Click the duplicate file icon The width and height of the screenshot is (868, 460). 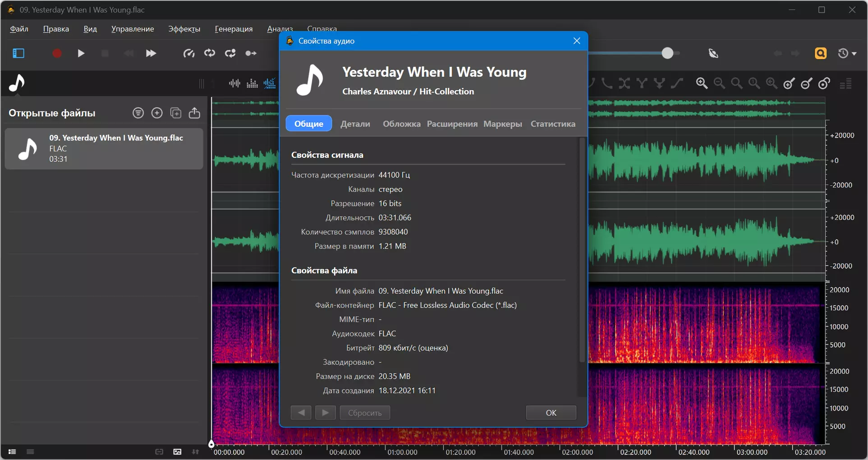[x=176, y=113]
